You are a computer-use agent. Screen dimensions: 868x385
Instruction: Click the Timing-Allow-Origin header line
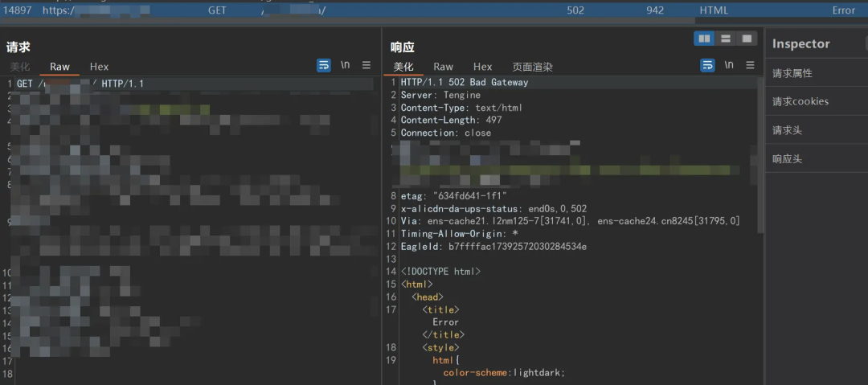pyautogui.click(x=459, y=234)
